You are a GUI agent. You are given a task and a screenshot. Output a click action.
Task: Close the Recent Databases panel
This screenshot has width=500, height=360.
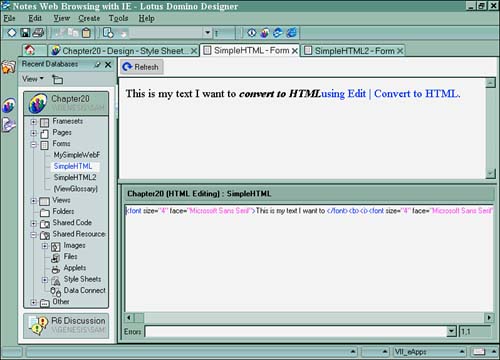point(108,64)
